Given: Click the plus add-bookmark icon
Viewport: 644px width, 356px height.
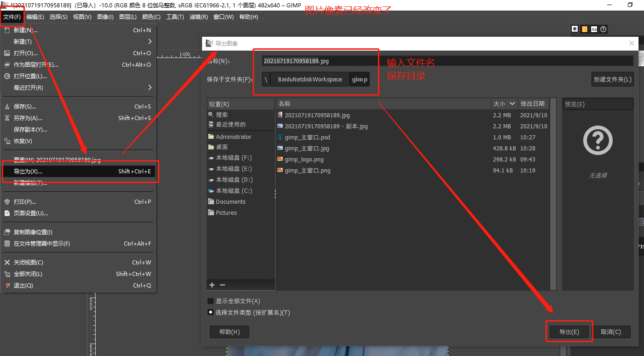Looking at the screenshot, I should tap(212, 285).
